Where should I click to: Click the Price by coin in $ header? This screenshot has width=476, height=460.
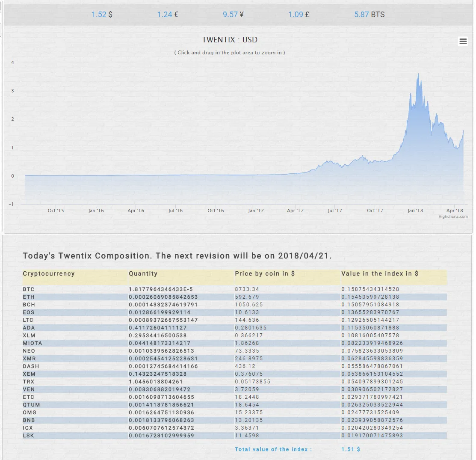coord(265,273)
